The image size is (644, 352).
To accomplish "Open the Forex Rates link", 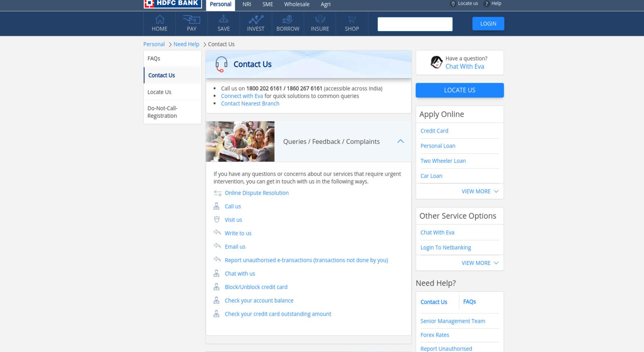I will [434, 335].
